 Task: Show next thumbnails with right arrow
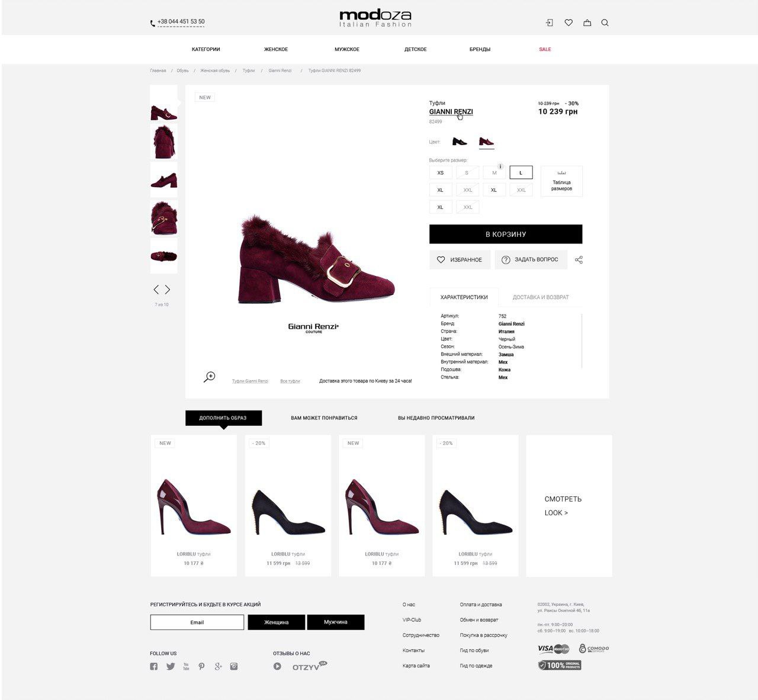click(168, 290)
